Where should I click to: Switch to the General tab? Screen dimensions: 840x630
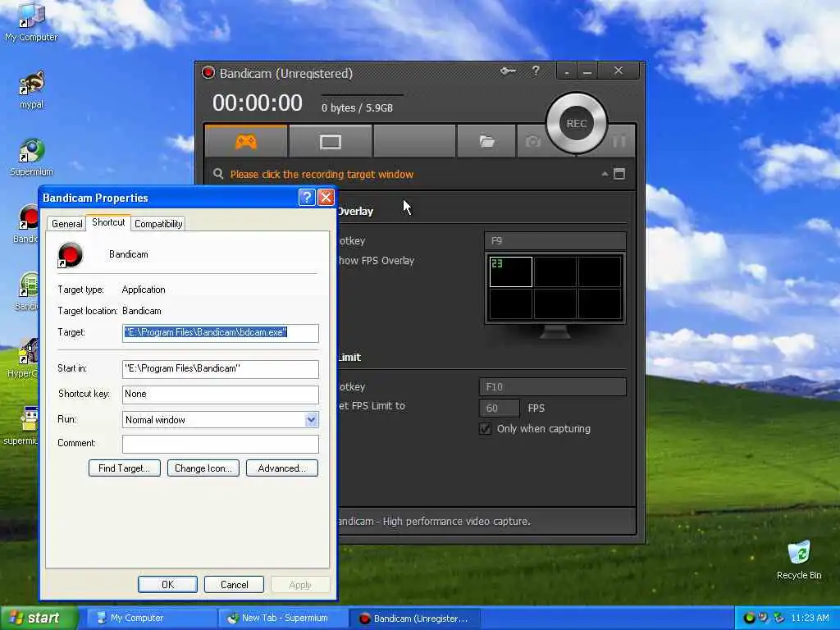click(67, 224)
